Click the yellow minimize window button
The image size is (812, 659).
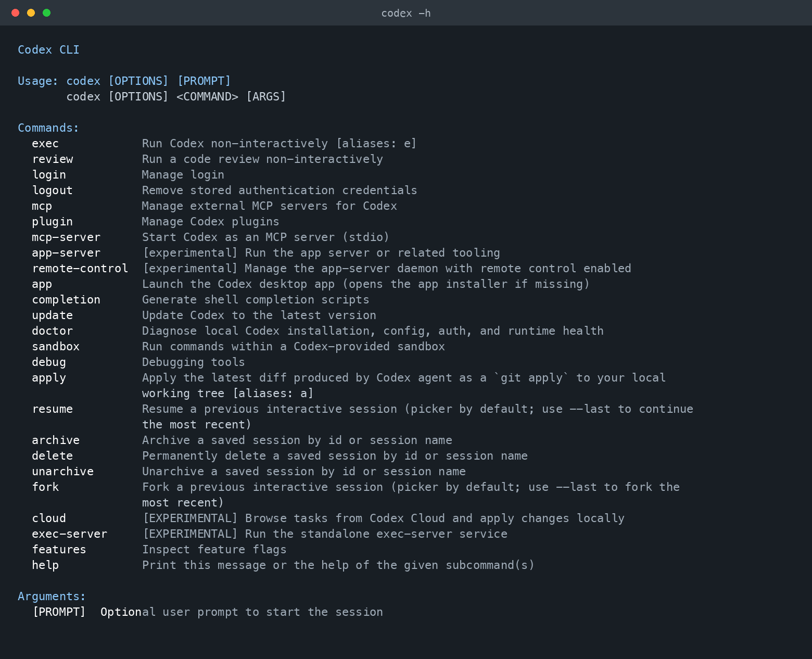(x=31, y=12)
